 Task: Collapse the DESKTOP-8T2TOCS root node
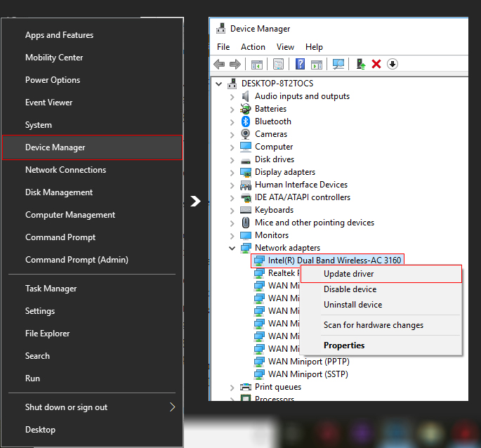pos(218,84)
